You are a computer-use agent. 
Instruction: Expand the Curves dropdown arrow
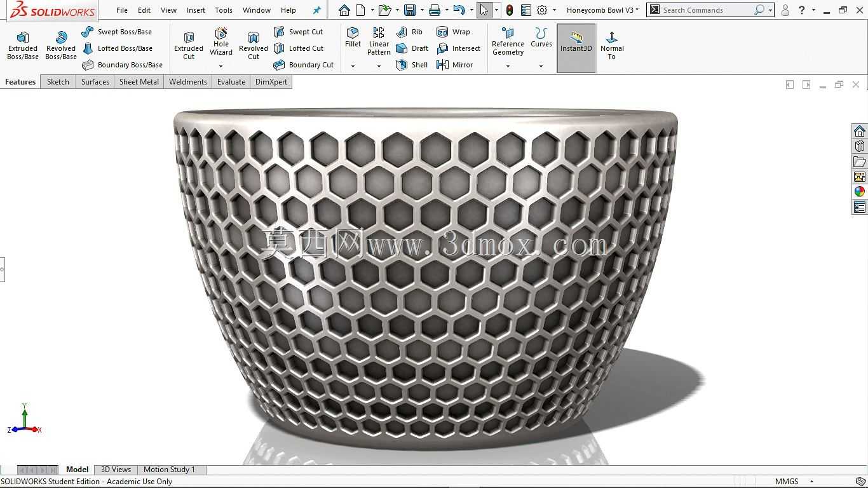click(x=541, y=66)
